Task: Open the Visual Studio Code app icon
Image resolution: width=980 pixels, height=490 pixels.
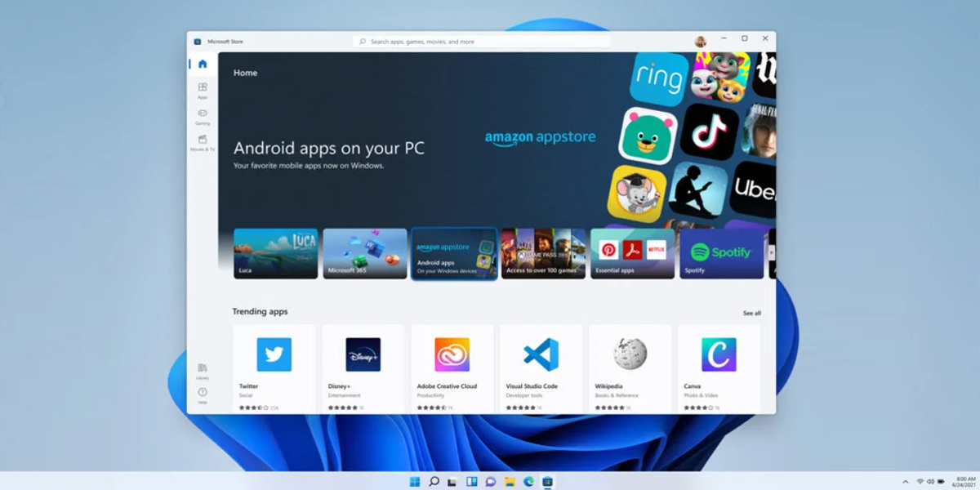Action: 541,354
